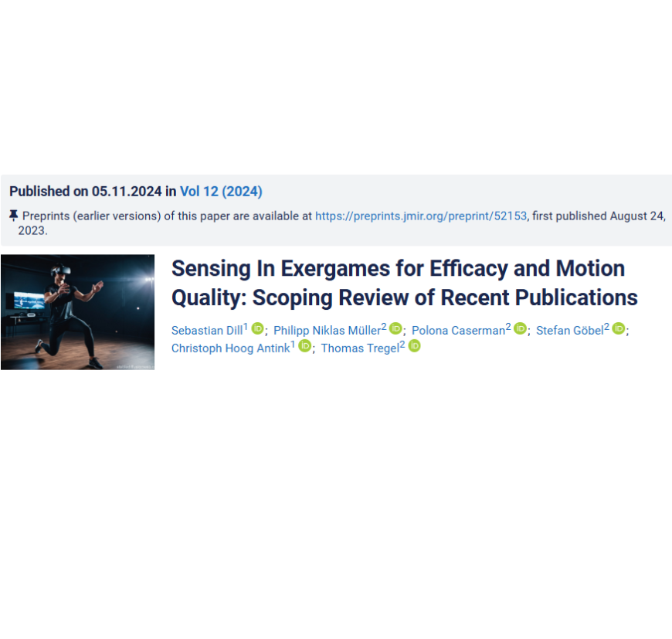Click 'first published August 24, 2023' text
Image resolution: width=672 pixels, height=639 pixels.
pyautogui.click(x=342, y=223)
